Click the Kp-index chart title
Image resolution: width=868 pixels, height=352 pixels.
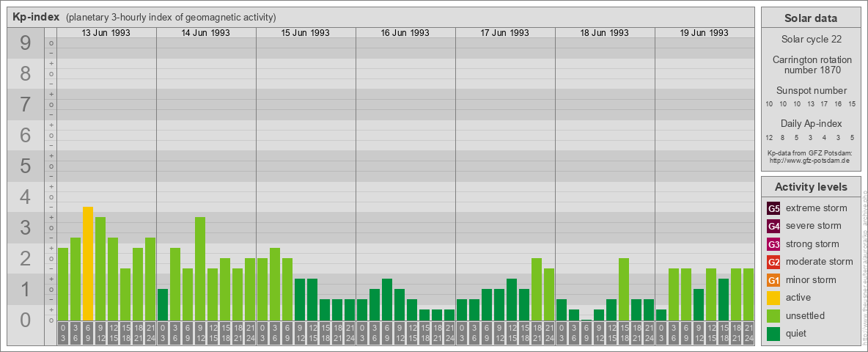[x=36, y=17]
